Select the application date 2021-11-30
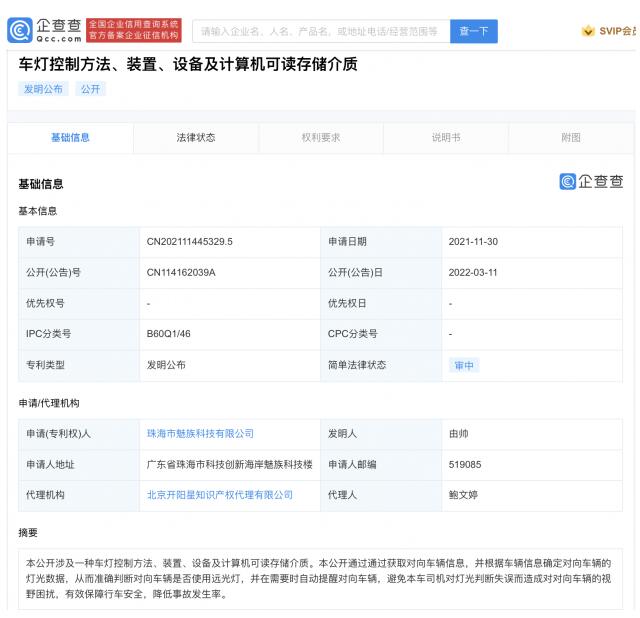 pyautogui.click(x=473, y=242)
